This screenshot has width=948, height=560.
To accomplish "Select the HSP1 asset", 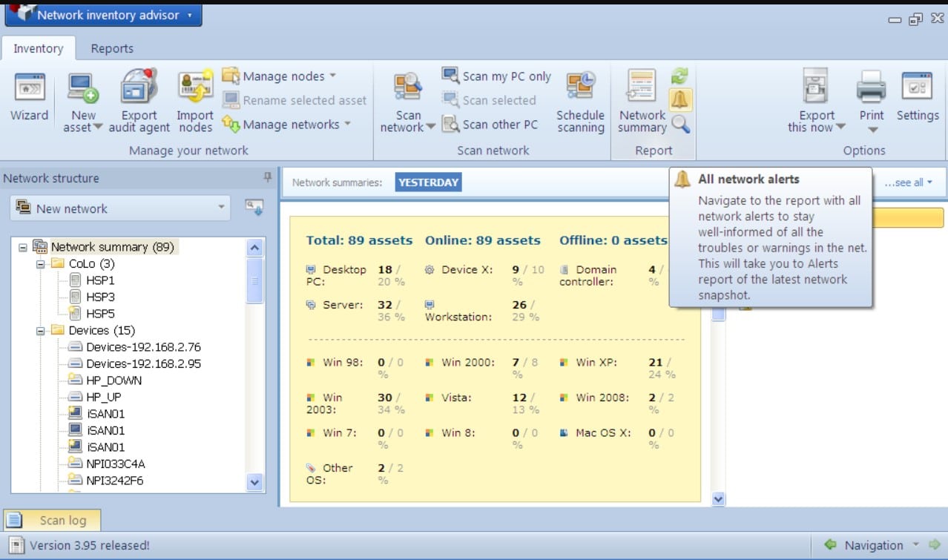I will 100,280.
